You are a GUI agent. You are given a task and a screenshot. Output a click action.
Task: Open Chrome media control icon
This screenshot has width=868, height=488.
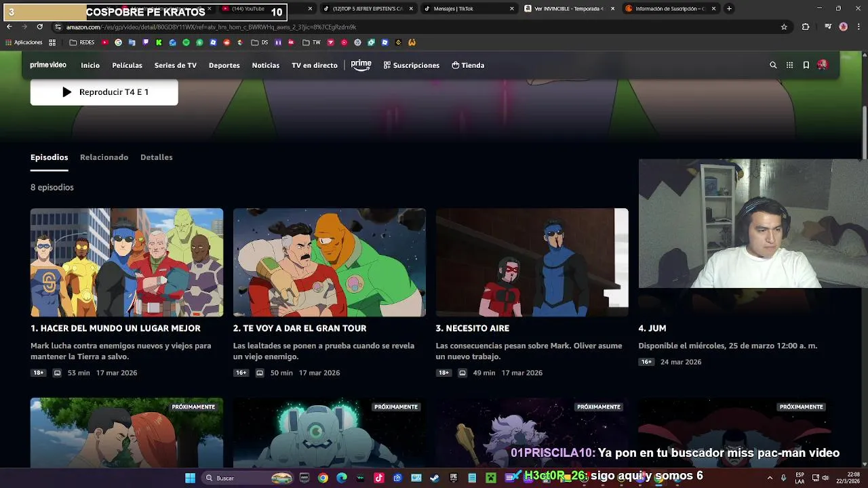point(828,27)
